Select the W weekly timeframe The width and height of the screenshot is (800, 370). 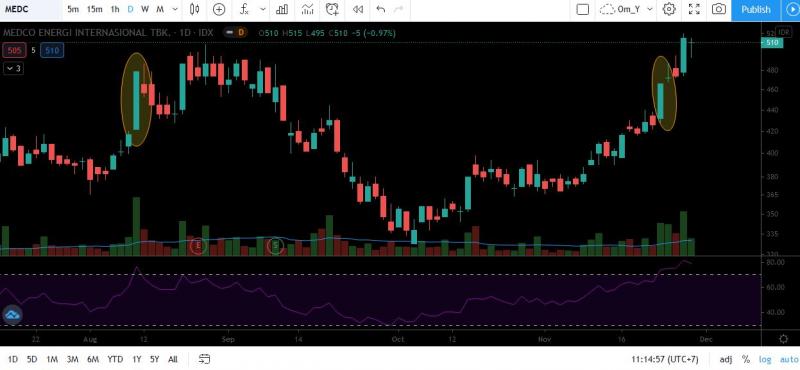[x=145, y=9]
